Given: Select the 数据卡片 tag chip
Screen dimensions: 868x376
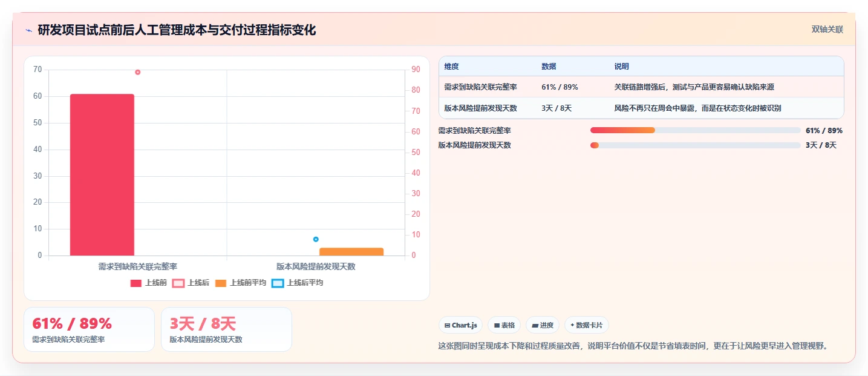Looking at the screenshot, I should (x=586, y=325).
